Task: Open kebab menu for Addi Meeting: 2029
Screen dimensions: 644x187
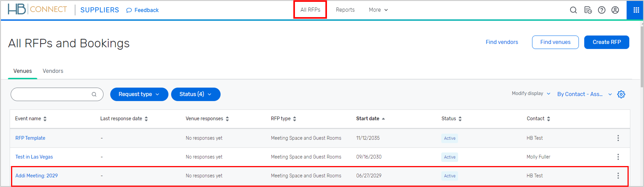Action: click(x=618, y=176)
